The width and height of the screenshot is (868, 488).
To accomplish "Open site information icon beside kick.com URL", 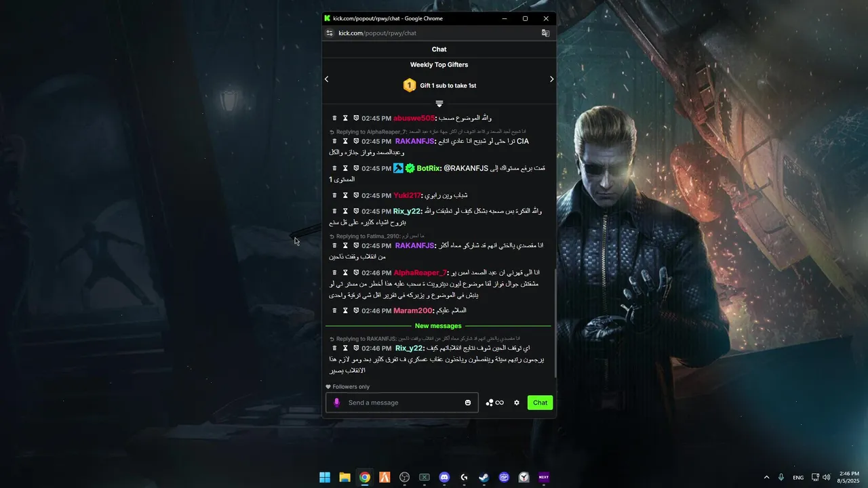I will tap(330, 33).
